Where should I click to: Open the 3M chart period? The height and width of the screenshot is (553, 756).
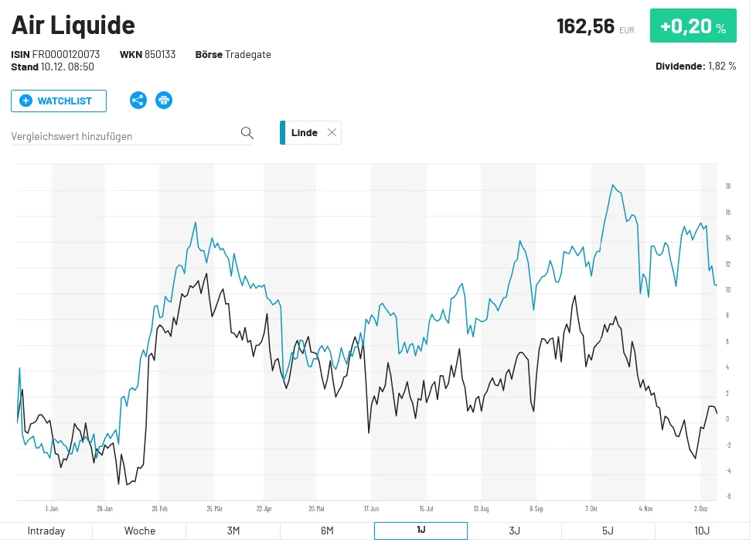pos(233,531)
